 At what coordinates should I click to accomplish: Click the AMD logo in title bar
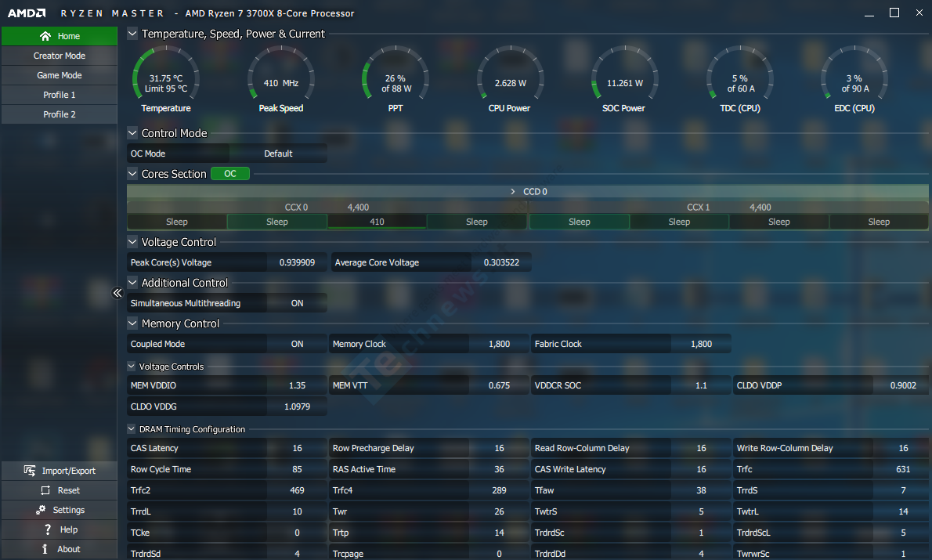pos(27,13)
